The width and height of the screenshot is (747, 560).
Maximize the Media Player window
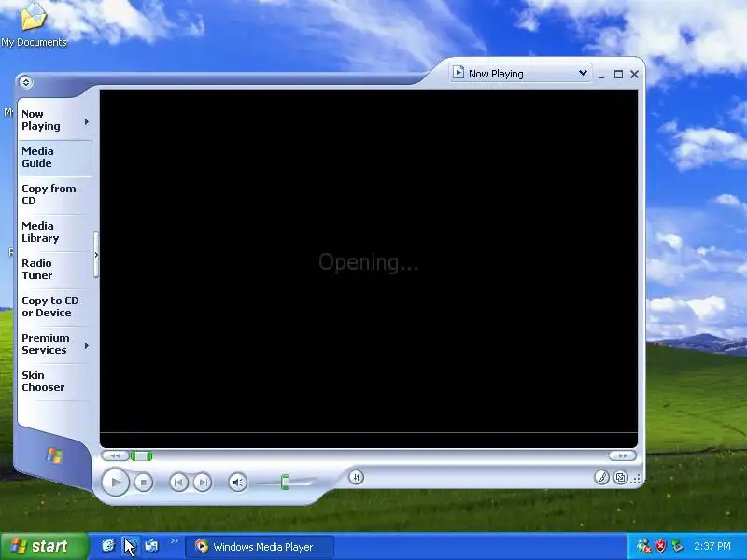tap(618, 75)
